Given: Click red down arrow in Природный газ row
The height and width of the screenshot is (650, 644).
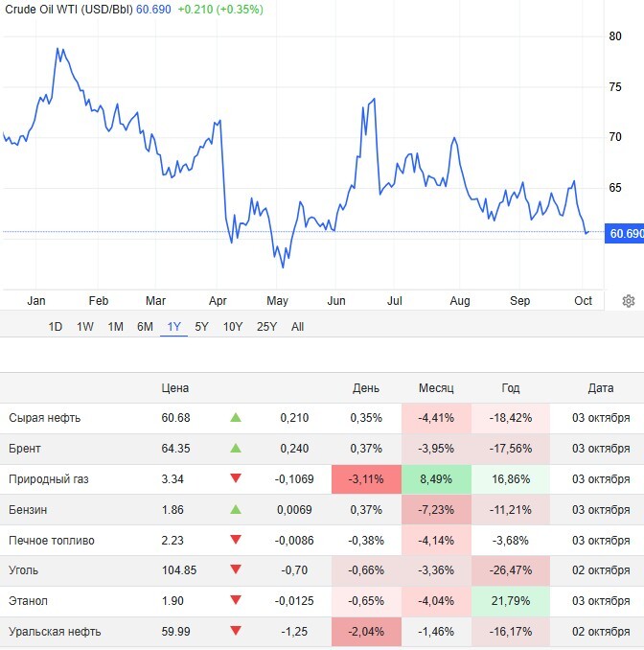Looking at the screenshot, I should tap(236, 479).
